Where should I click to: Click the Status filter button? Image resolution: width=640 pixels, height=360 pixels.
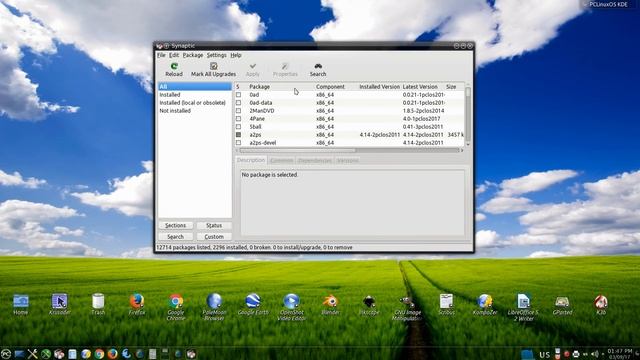point(214,225)
